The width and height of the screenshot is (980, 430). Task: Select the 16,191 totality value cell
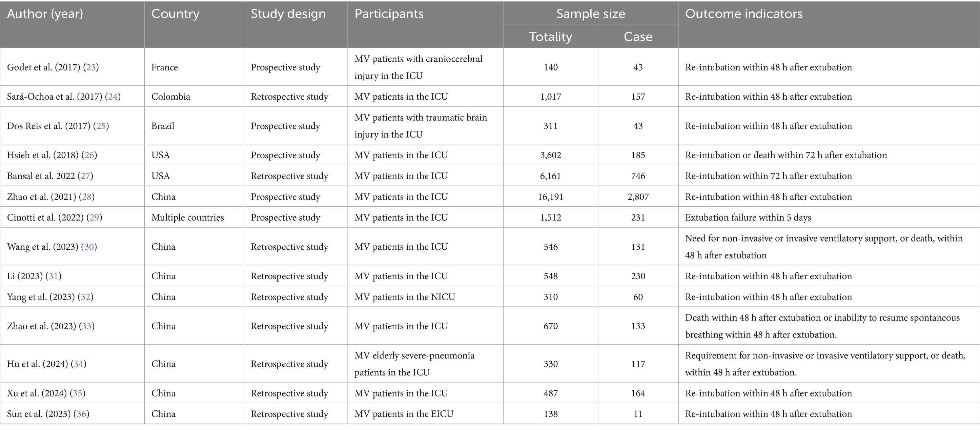coord(551,197)
